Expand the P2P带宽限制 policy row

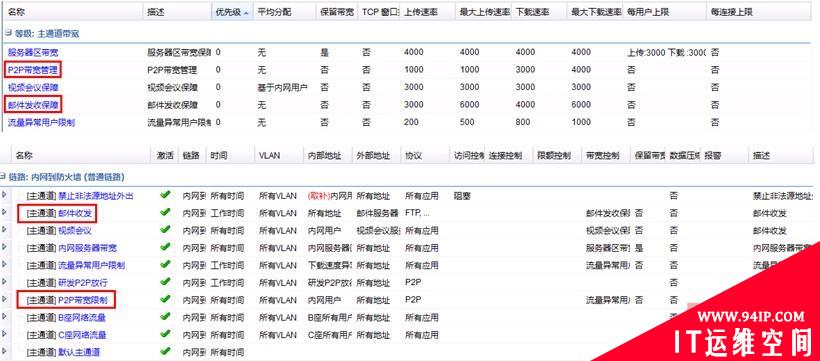[x=5, y=299]
